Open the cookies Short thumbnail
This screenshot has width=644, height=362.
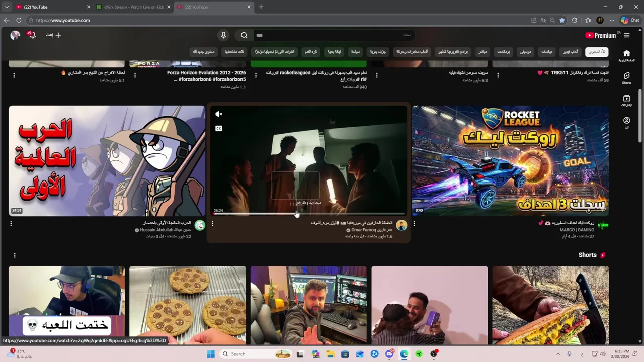tap(188, 305)
